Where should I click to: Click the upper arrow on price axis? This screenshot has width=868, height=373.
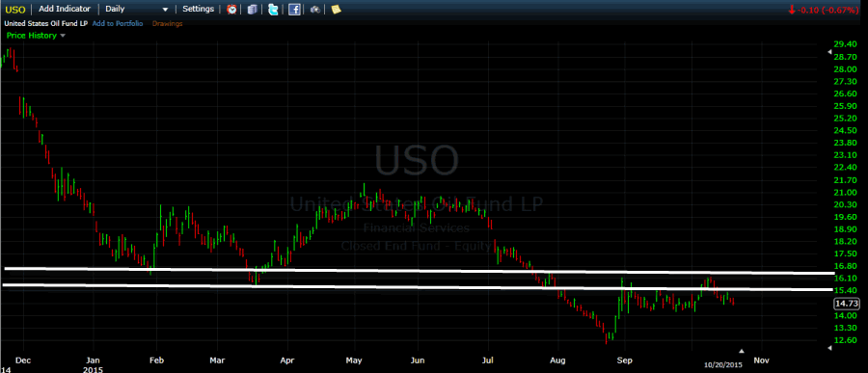click(829, 51)
